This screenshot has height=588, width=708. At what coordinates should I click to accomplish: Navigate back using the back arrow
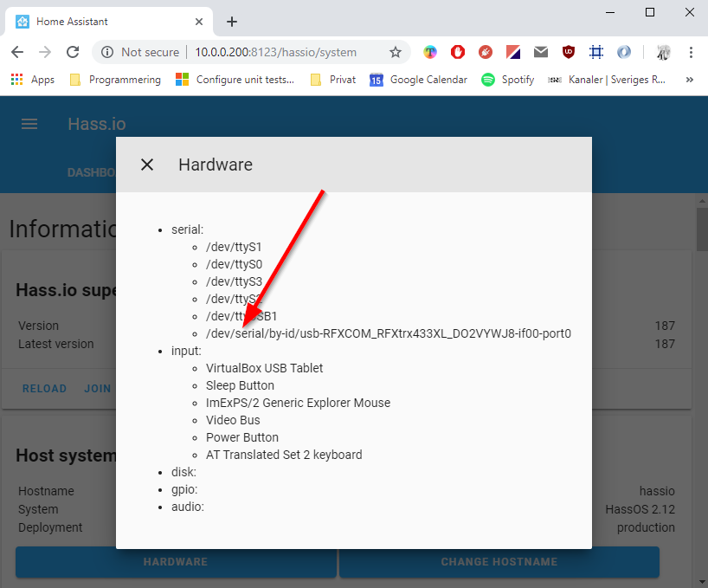(17, 52)
